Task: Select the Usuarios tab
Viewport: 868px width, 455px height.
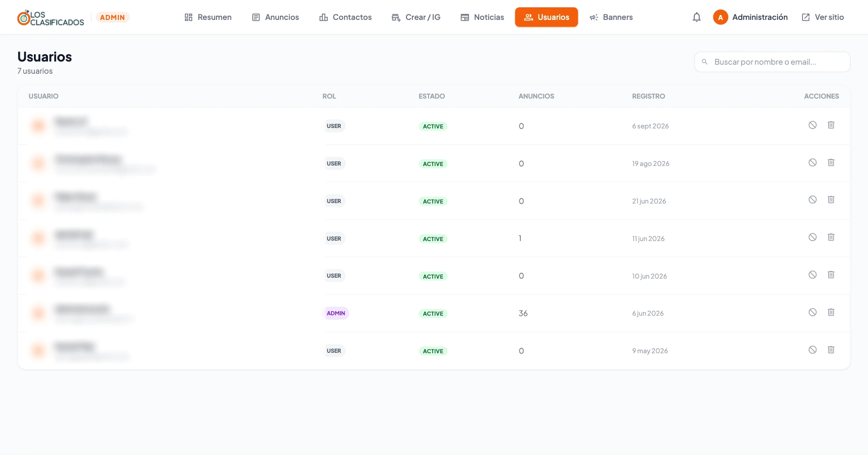Action: (x=546, y=17)
